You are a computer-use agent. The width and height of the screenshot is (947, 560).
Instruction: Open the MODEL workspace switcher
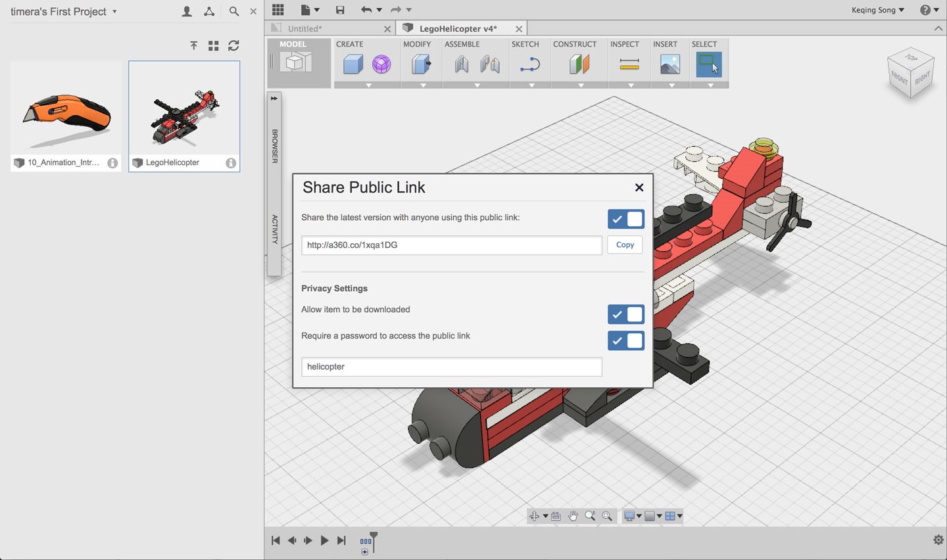[299, 63]
